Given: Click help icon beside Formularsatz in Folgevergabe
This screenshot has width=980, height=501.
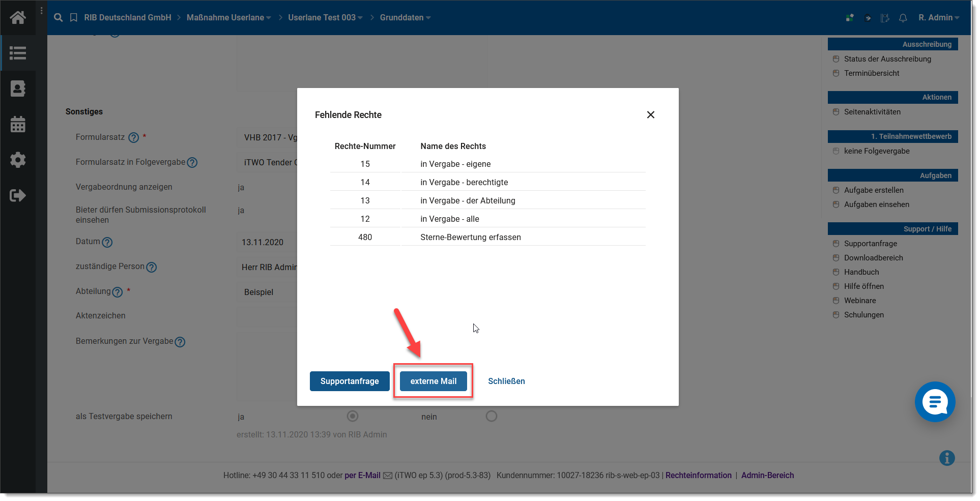Looking at the screenshot, I should tap(192, 163).
